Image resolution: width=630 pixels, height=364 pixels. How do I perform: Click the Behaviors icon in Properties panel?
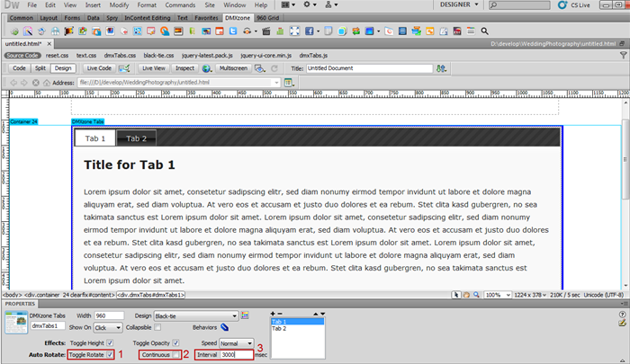pos(225,327)
